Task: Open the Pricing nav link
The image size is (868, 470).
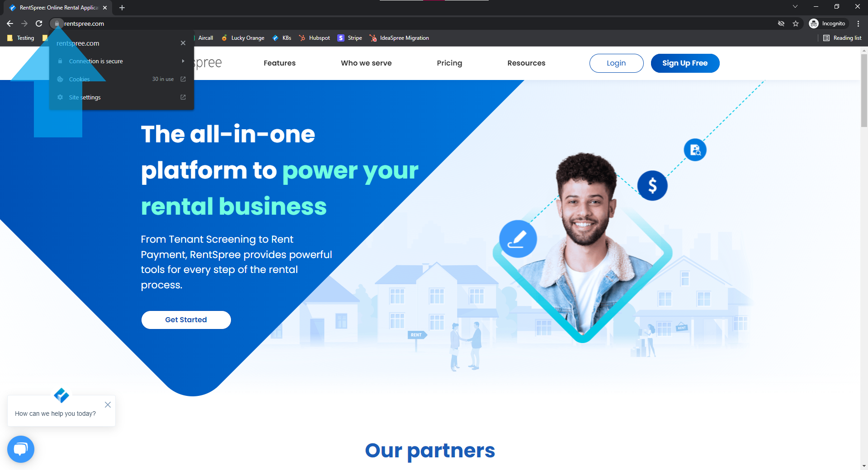Action: pos(449,63)
